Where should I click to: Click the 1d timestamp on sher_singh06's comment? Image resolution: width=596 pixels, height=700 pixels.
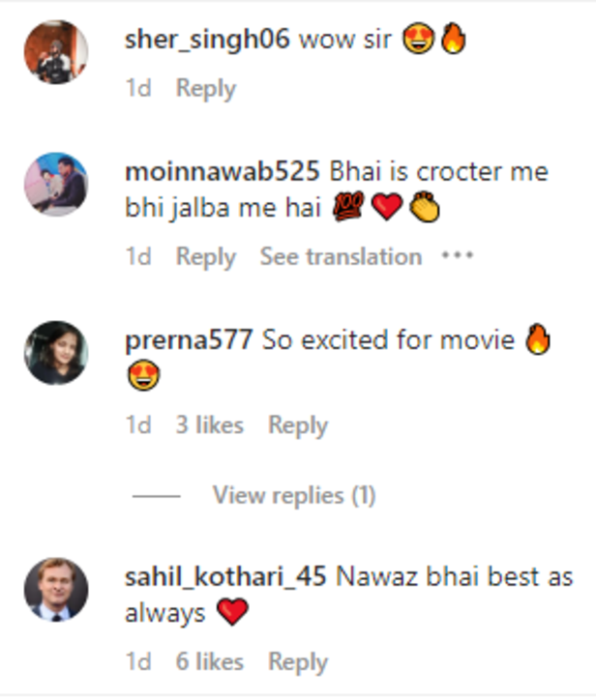pyautogui.click(x=138, y=89)
